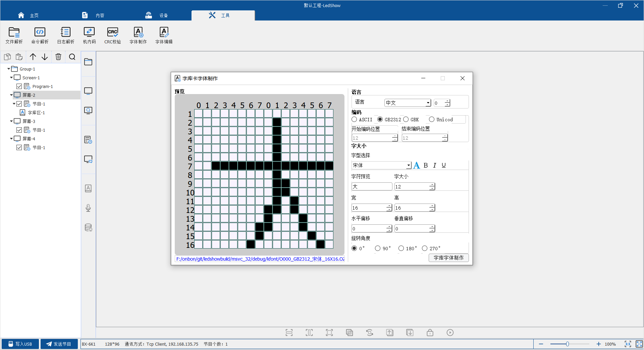This screenshot has width=644, height=350.
Task: Switch to the 主页 home tab
Action: point(28,15)
